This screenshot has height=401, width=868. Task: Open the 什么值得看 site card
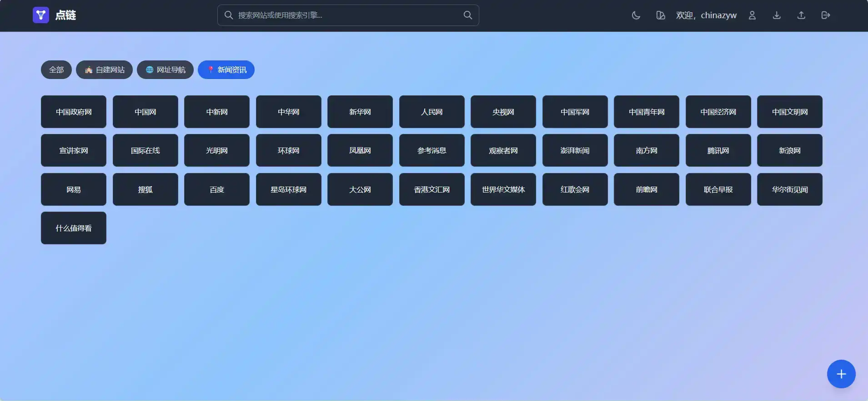[x=74, y=228]
